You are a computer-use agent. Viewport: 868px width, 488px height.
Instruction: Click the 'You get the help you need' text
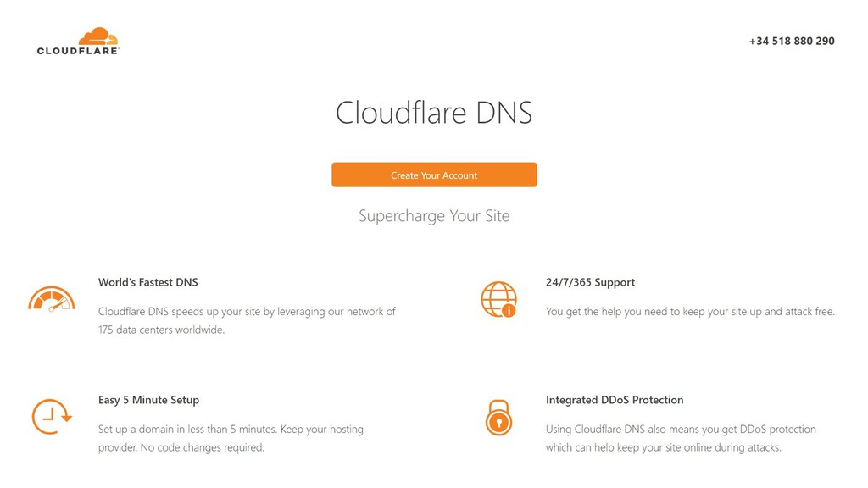point(690,312)
